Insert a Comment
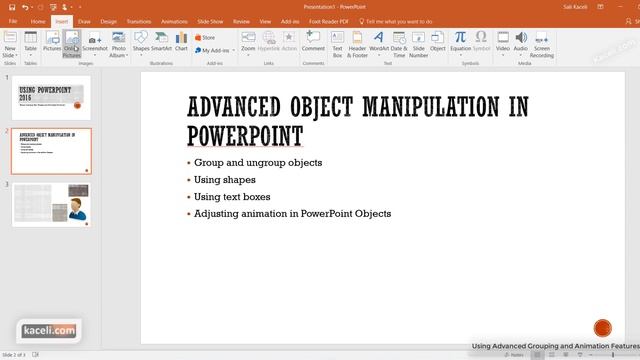 (x=313, y=41)
